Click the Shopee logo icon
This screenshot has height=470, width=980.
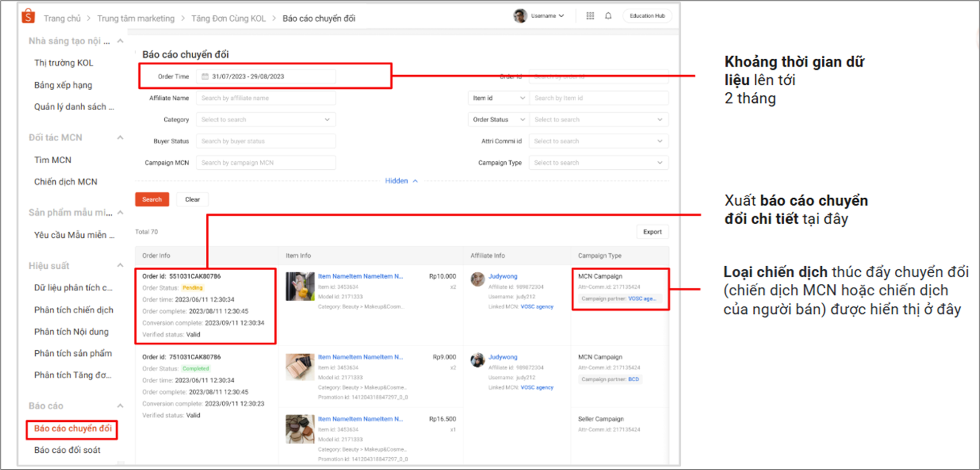click(x=28, y=16)
